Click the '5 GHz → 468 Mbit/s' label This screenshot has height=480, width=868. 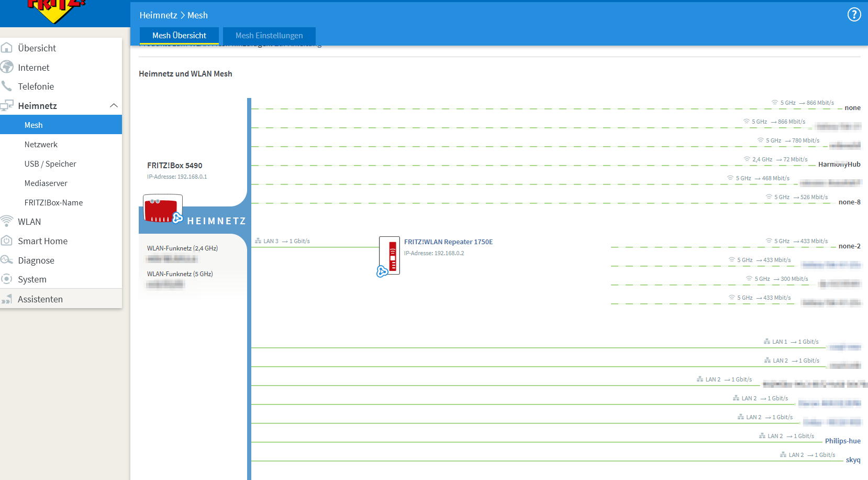point(763,178)
